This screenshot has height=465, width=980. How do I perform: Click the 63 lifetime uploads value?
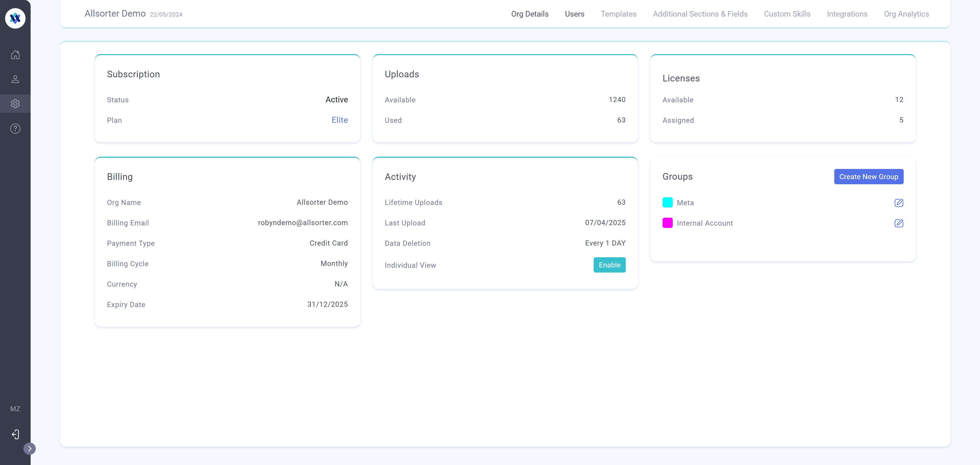pyautogui.click(x=621, y=202)
